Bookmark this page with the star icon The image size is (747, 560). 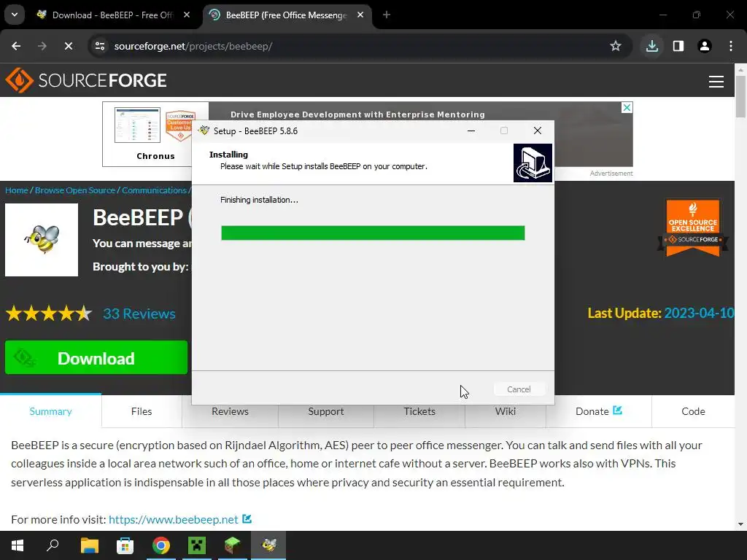point(616,46)
